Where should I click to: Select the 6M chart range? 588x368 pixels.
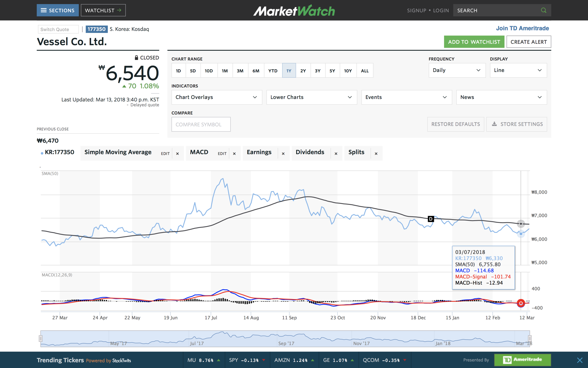coord(256,71)
